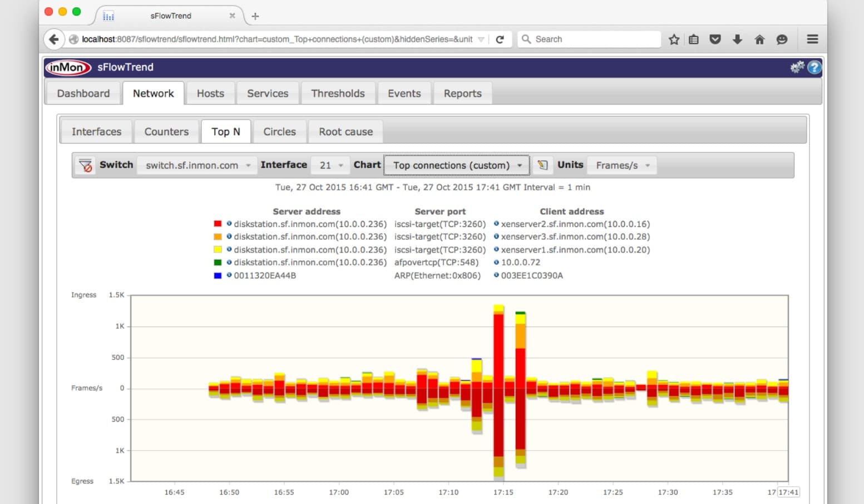Open the Root cause sub-tab

(345, 132)
